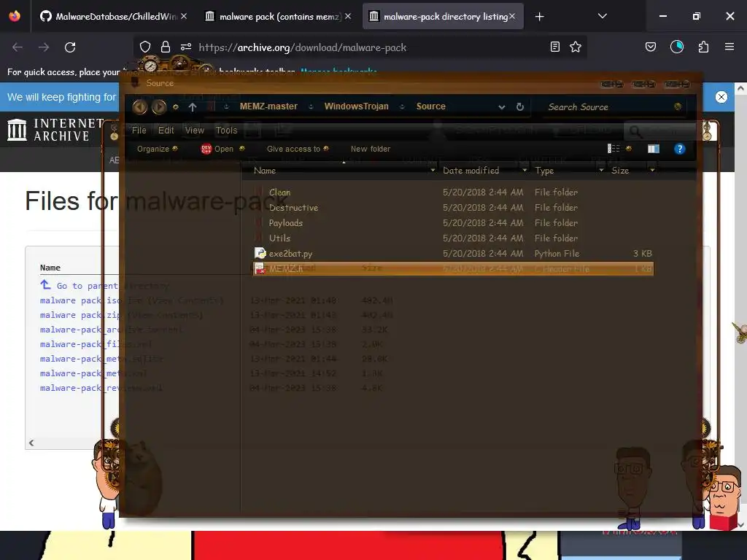
Task: Open the blue circular toolbar extension icon
Action: (676, 47)
